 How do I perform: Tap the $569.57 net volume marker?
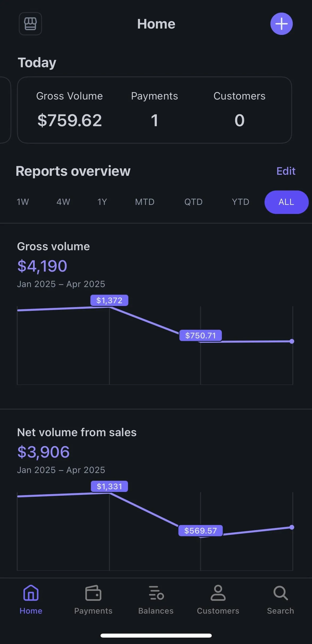(x=201, y=531)
